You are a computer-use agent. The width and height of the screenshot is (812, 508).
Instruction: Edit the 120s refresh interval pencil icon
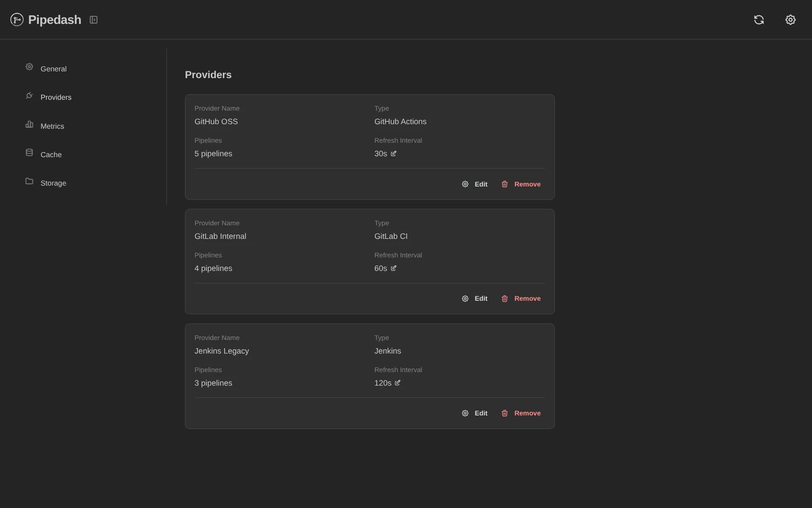397,383
